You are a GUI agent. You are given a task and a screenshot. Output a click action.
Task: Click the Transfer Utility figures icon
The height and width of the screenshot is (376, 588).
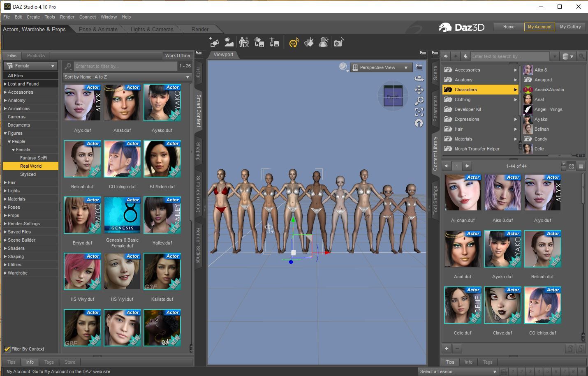[244, 42]
